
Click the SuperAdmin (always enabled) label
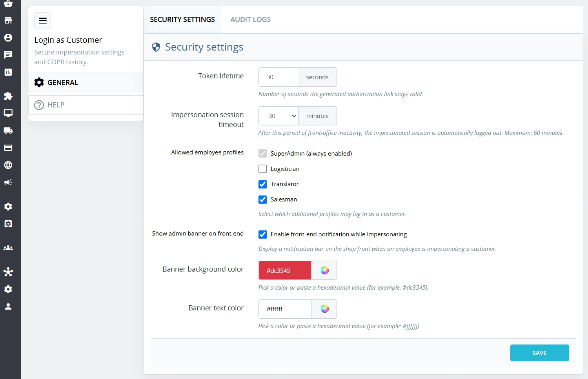pyautogui.click(x=311, y=154)
